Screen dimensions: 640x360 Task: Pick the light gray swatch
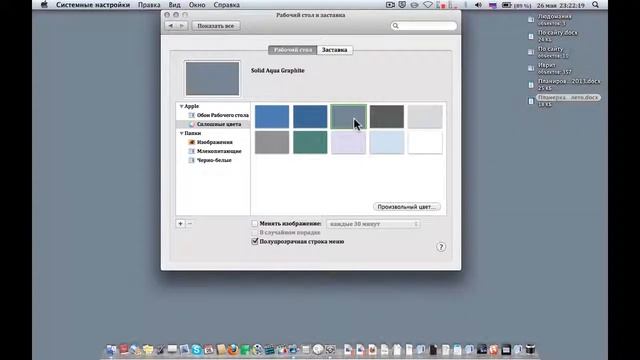click(x=425, y=117)
